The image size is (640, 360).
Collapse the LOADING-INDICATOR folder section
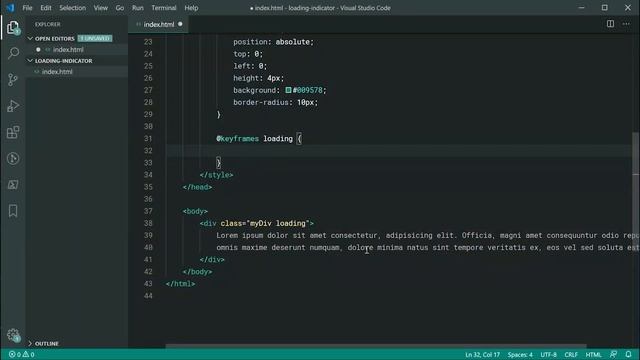click(x=30, y=60)
